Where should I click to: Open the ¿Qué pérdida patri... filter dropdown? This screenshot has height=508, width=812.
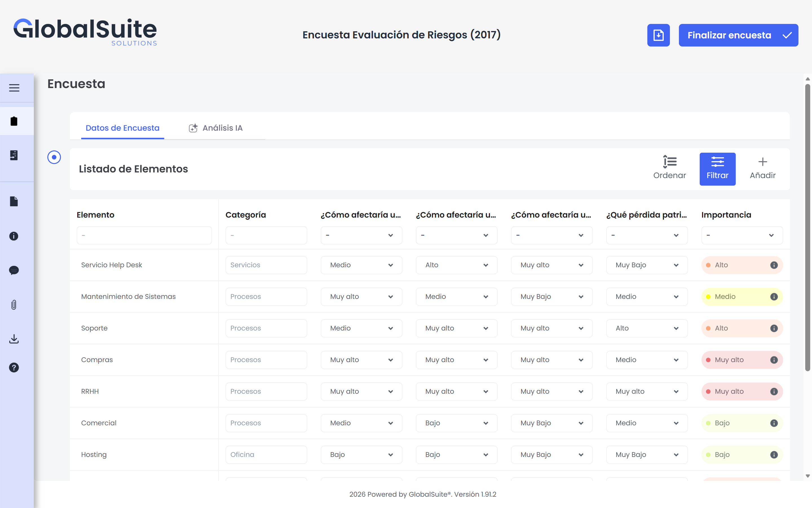[x=646, y=235]
